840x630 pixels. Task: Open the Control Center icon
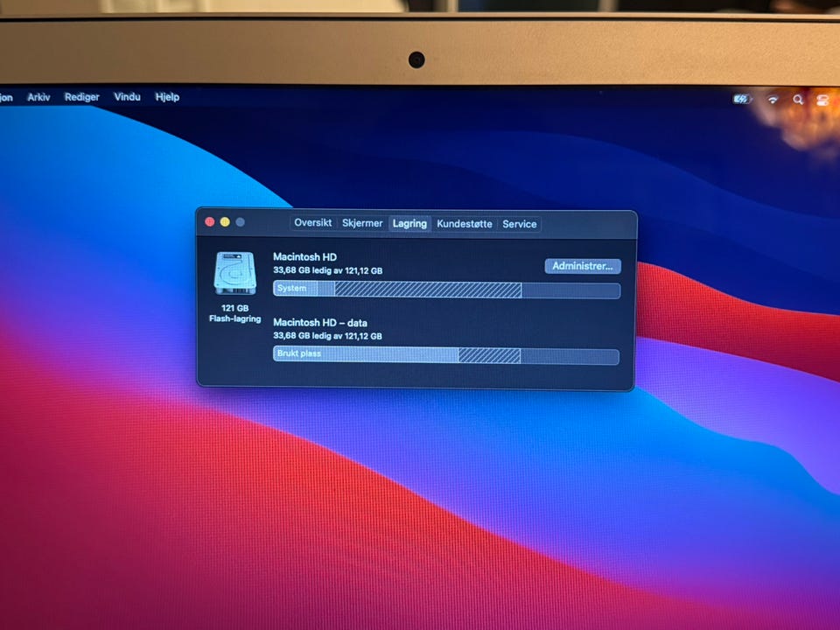(x=822, y=100)
